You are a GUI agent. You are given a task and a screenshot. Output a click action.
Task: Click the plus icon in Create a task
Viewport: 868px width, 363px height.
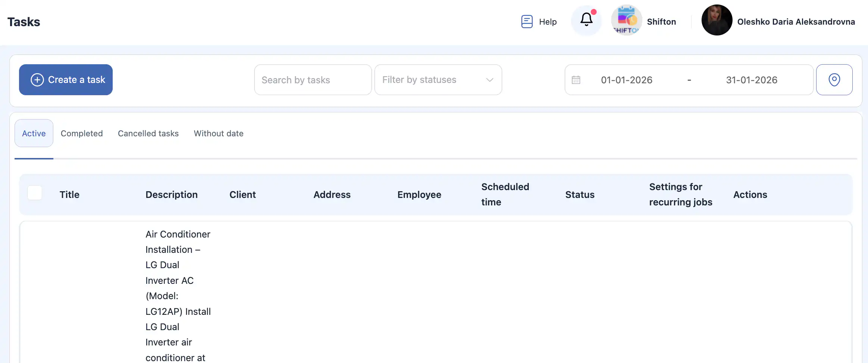[37, 80]
